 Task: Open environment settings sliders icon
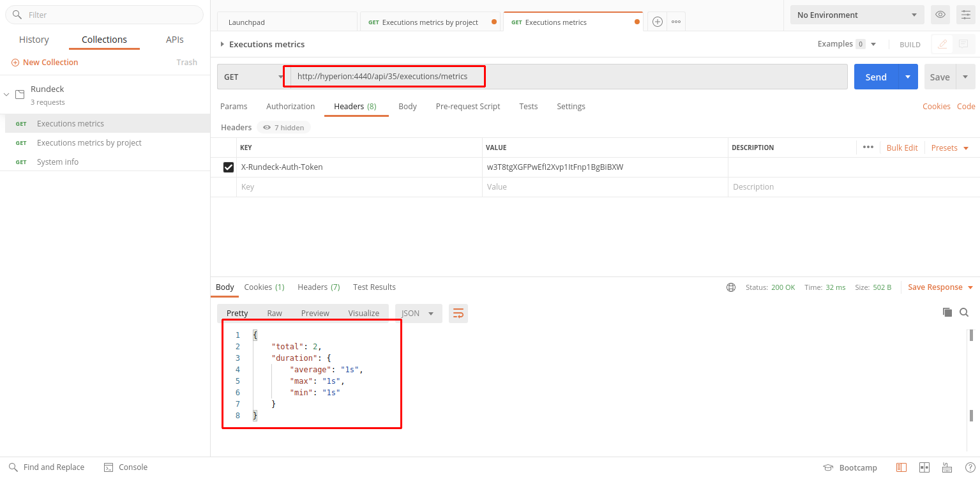click(x=965, y=14)
